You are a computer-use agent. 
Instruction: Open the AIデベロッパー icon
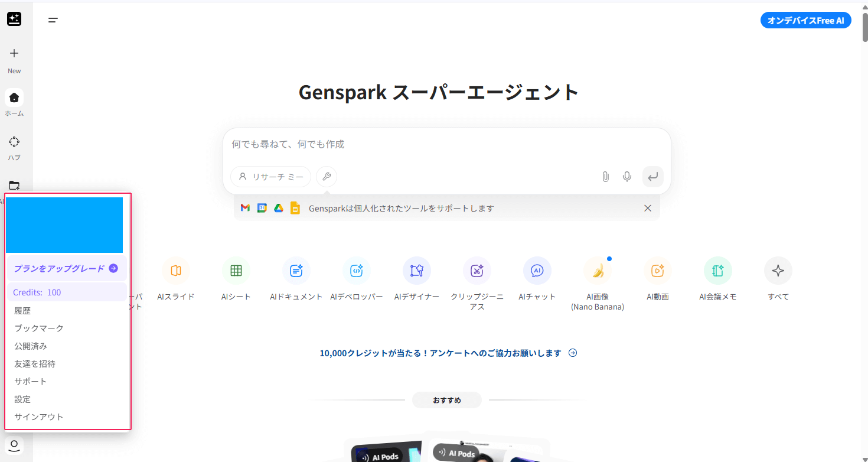[x=357, y=271]
